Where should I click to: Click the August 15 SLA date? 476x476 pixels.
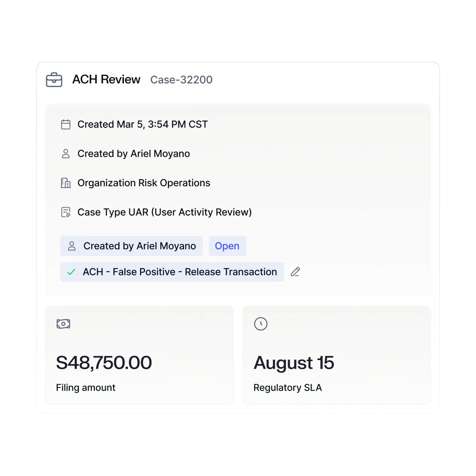[x=294, y=363]
